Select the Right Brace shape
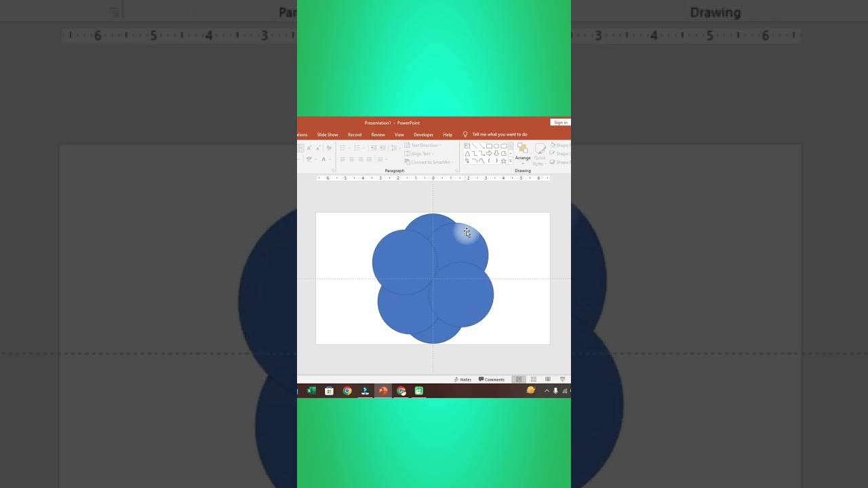868x488 pixels. click(x=496, y=161)
